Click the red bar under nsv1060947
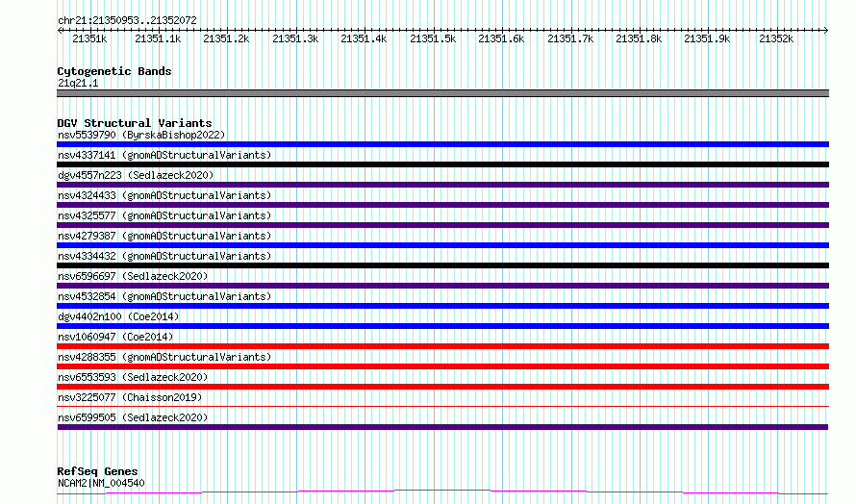 point(442,346)
